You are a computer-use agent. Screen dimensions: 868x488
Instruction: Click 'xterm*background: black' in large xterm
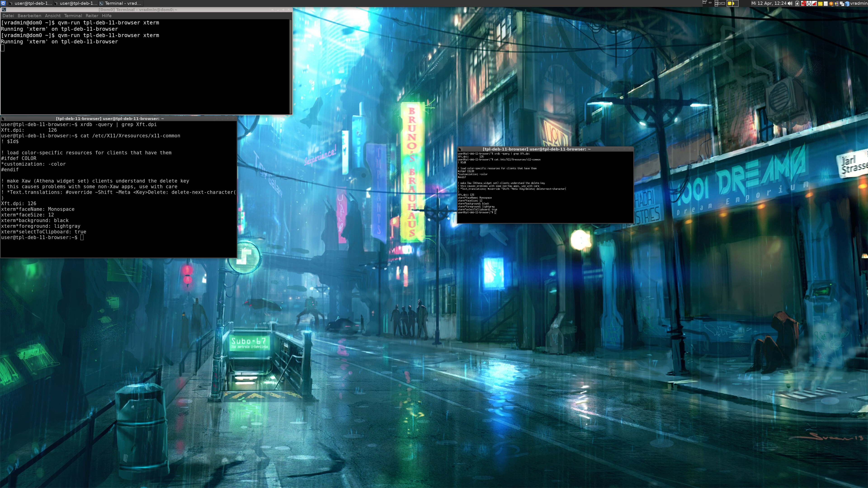35,221
